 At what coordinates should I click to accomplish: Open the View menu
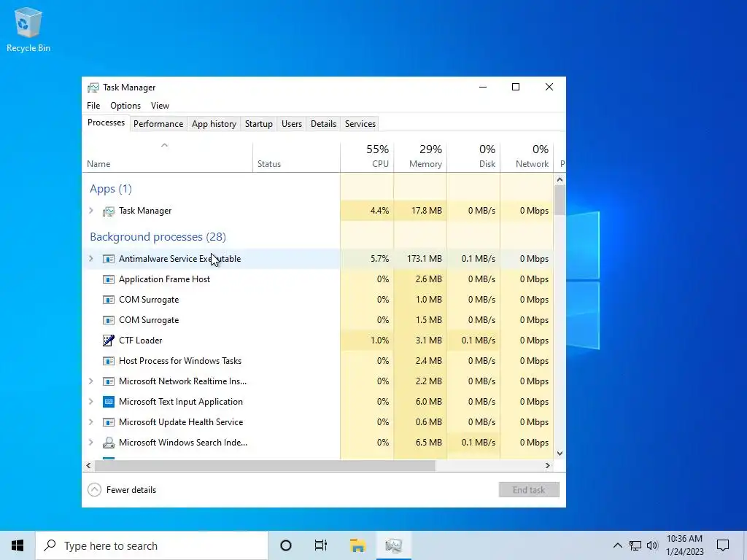click(x=160, y=106)
